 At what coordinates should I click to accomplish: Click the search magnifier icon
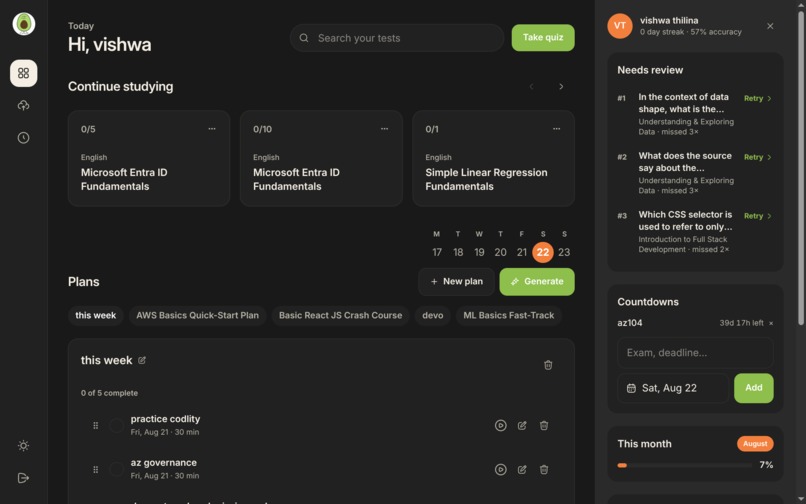(x=304, y=38)
